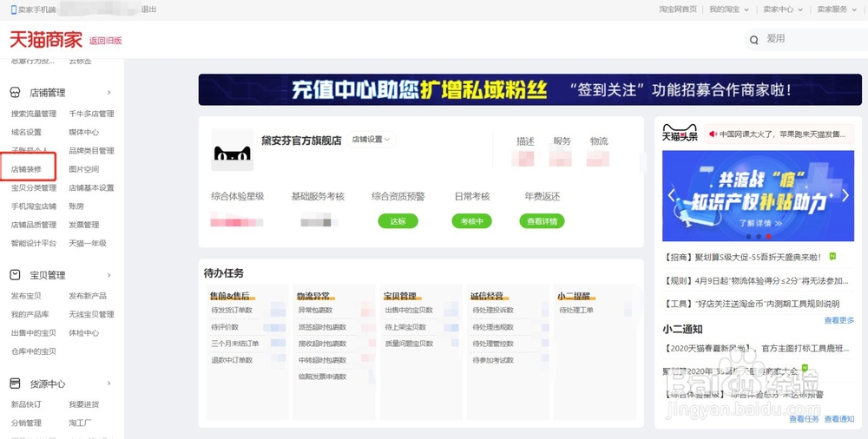Screen dimensions: 868x439
Task: Select the red active carousel dot
Action: (768, 236)
